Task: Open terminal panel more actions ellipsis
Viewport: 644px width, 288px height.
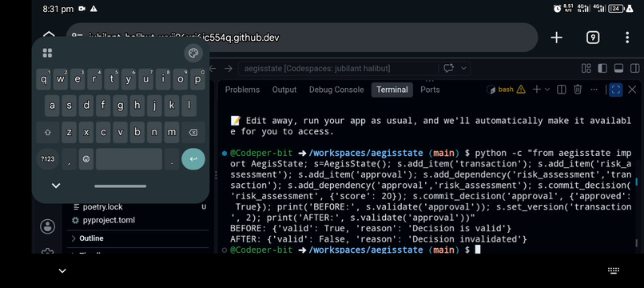Action: click(594, 90)
